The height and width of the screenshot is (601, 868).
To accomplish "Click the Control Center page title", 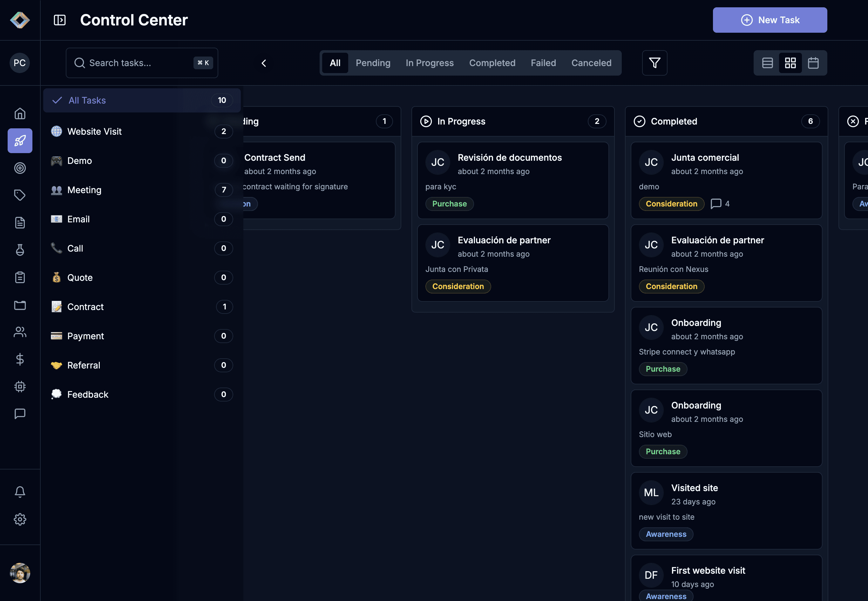I will [134, 20].
